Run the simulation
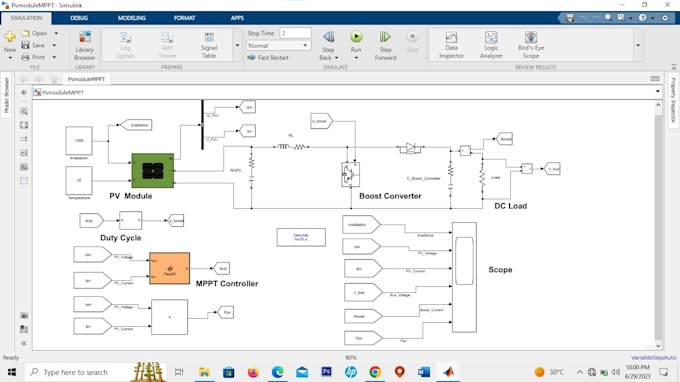Screen dimensions: 680x382 [x=356, y=37]
